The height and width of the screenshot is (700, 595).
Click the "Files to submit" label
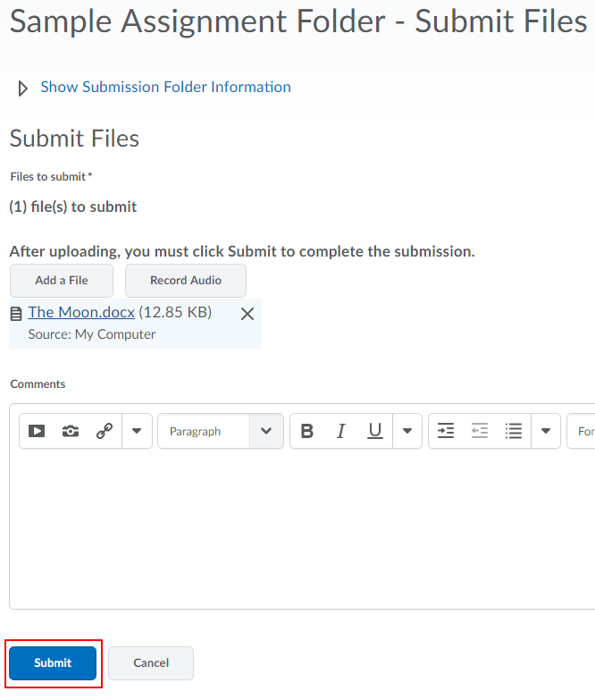click(48, 177)
